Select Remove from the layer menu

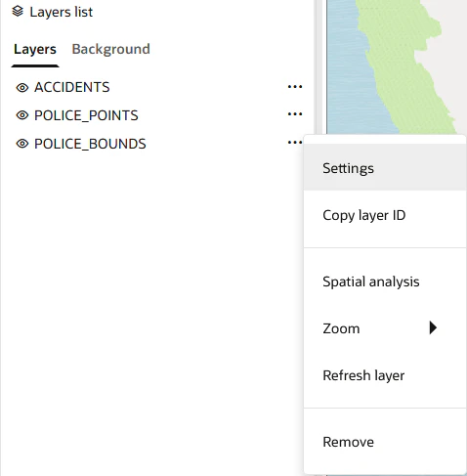point(385,442)
